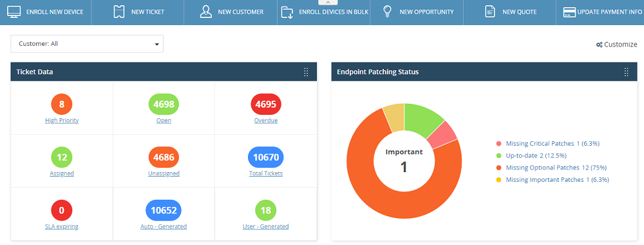Click the green donut chart segment
644x245 pixels.
click(x=421, y=119)
